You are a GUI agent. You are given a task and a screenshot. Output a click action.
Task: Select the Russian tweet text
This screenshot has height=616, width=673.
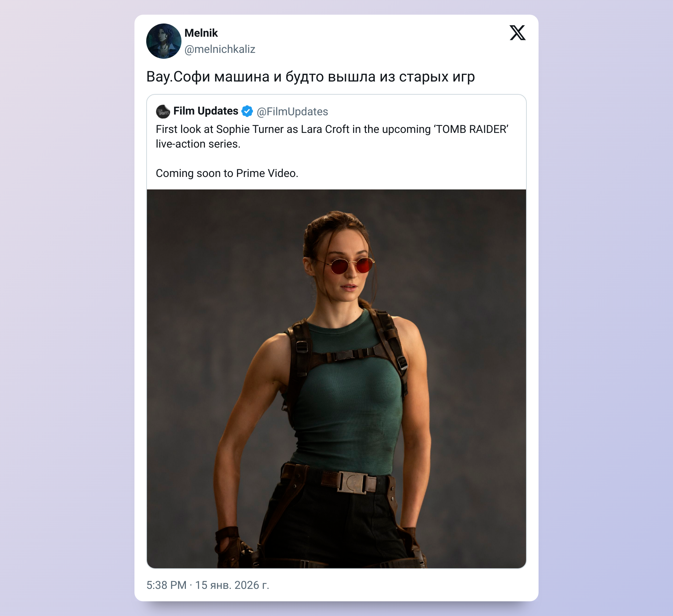310,77
